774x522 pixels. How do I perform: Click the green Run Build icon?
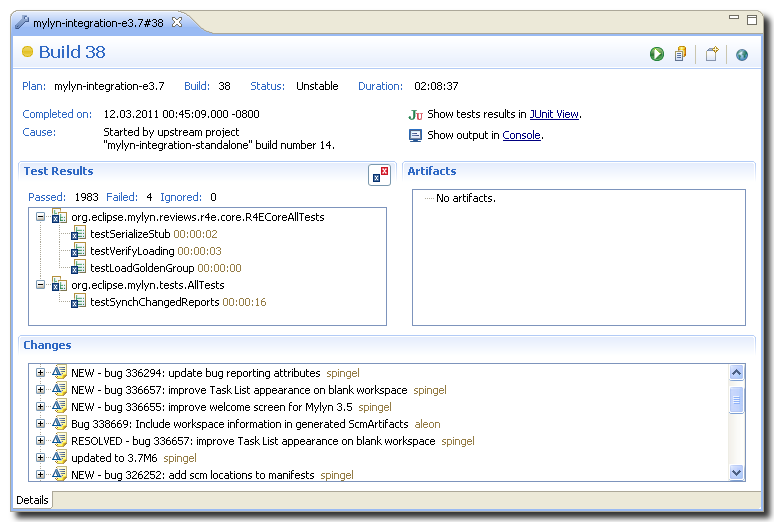pyautogui.click(x=657, y=54)
